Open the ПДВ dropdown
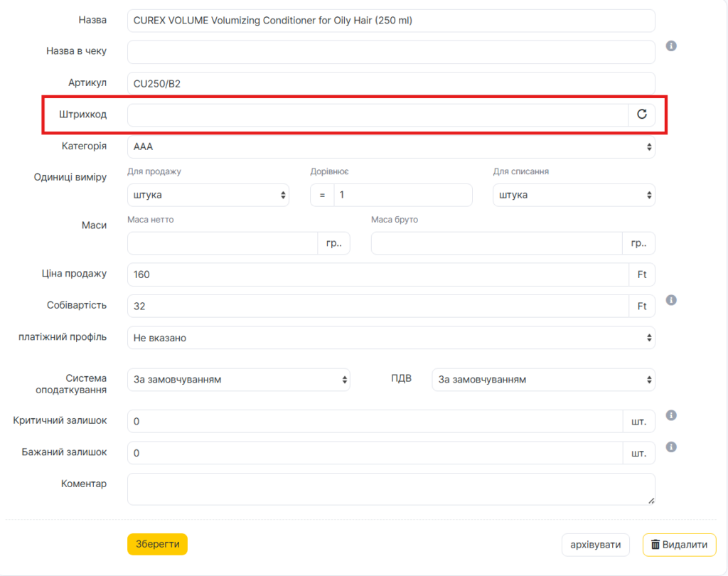 (x=543, y=380)
